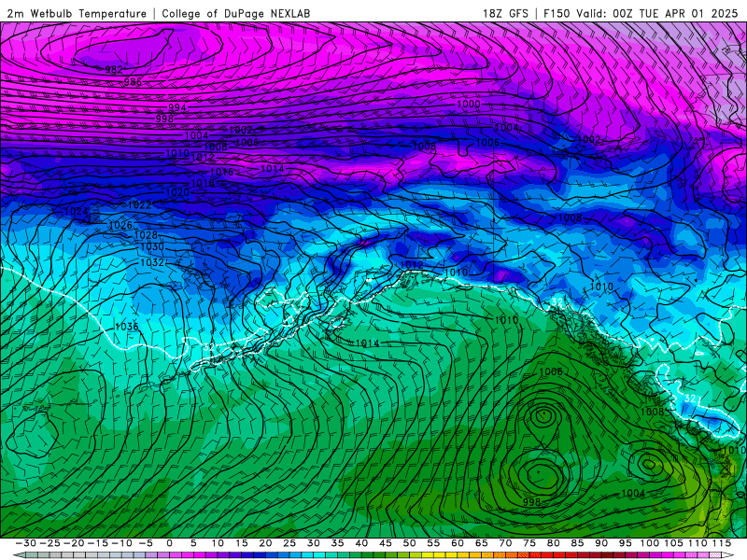Select the 25 color scale value
Viewport: 747px width, 560px height.
point(289,543)
